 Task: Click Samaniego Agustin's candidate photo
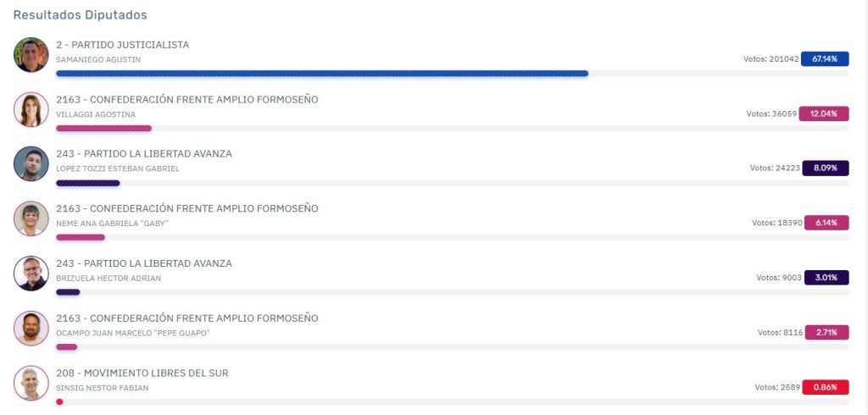(x=31, y=55)
